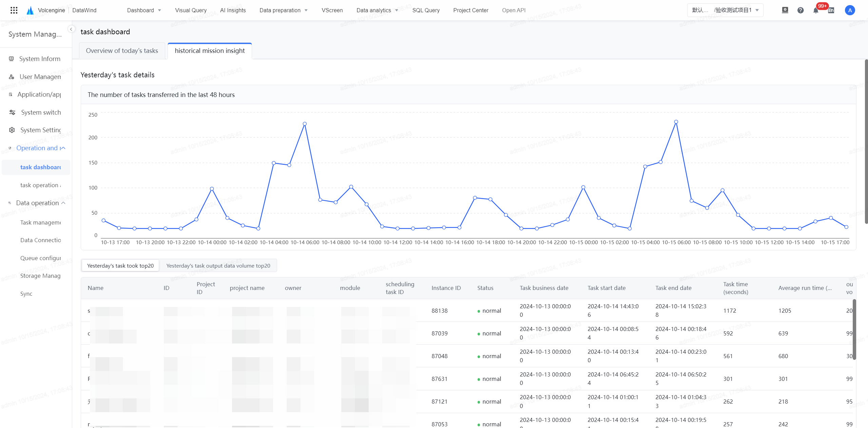Open task dashboard in sidebar
868x428 pixels.
pyautogui.click(x=36, y=167)
